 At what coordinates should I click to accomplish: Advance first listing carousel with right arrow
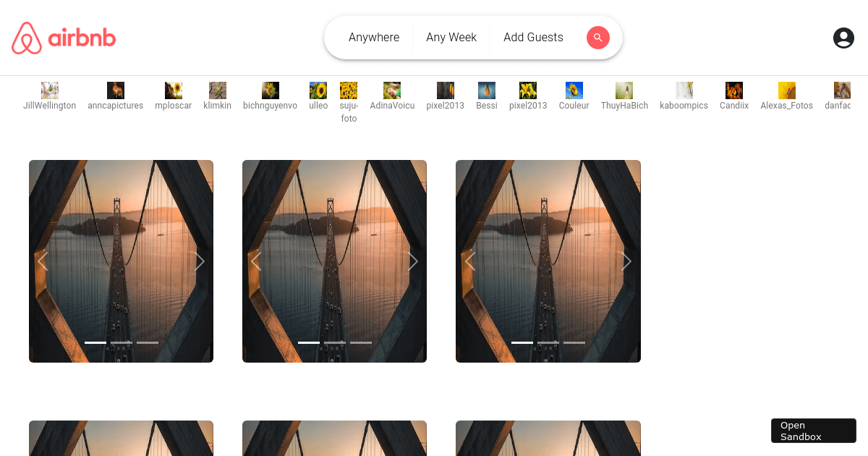200,261
